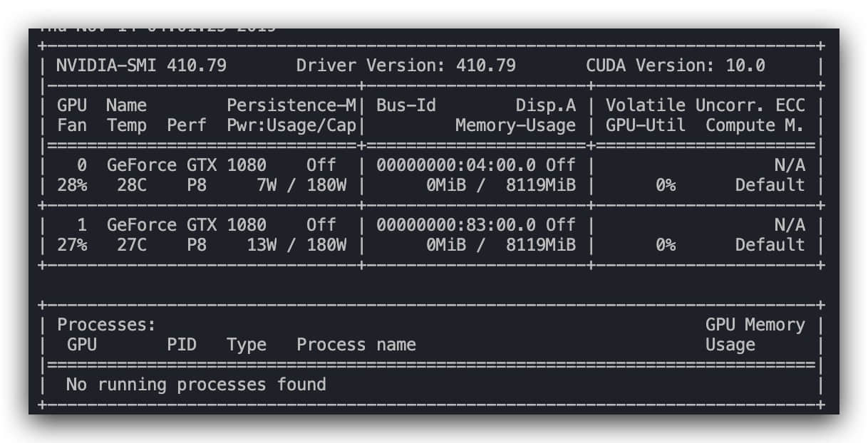Click the Processes: section label
Image resolution: width=868 pixels, height=443 pixels.
pos(107,325)
